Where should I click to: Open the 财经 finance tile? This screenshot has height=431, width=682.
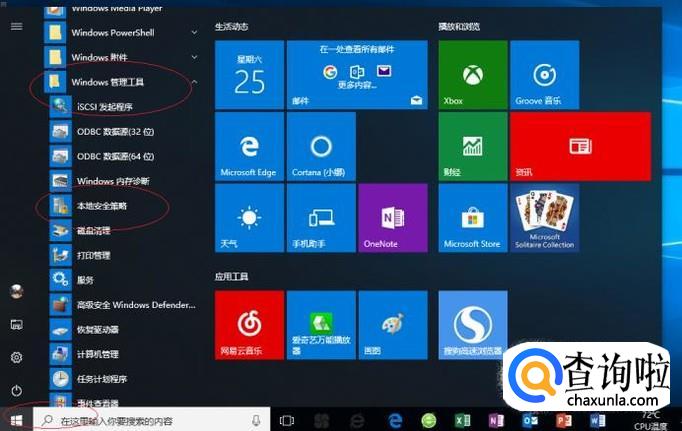473,146
